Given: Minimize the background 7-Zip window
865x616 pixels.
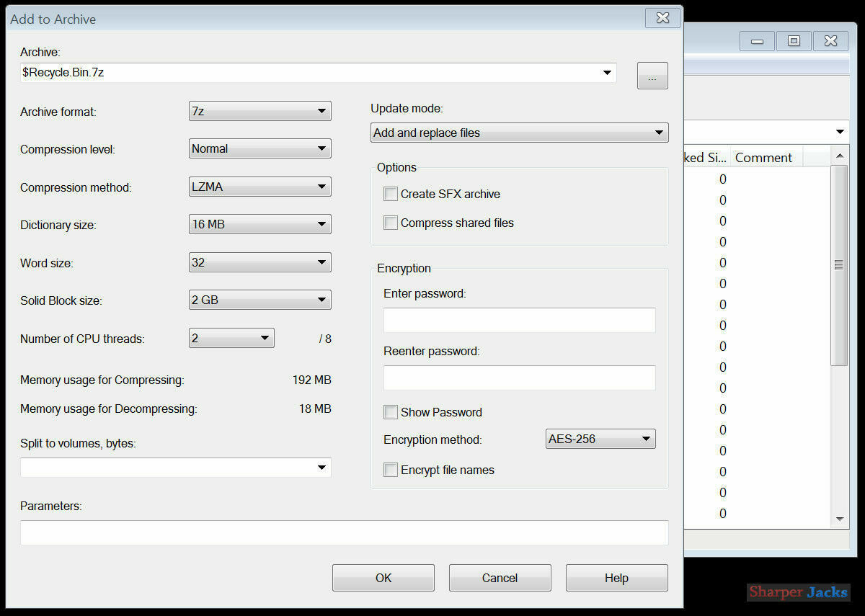Looking at the screenshot, I should tap(757, 41).
